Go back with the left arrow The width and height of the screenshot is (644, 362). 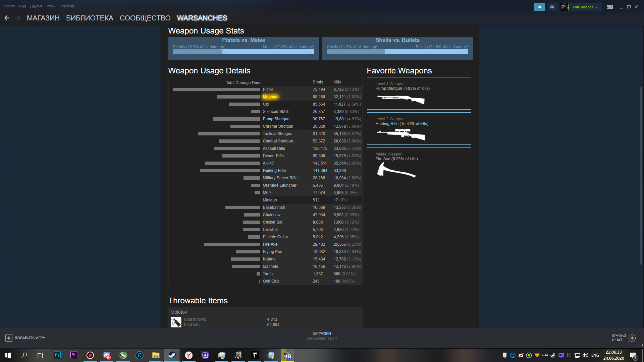(x=7, y=18)
